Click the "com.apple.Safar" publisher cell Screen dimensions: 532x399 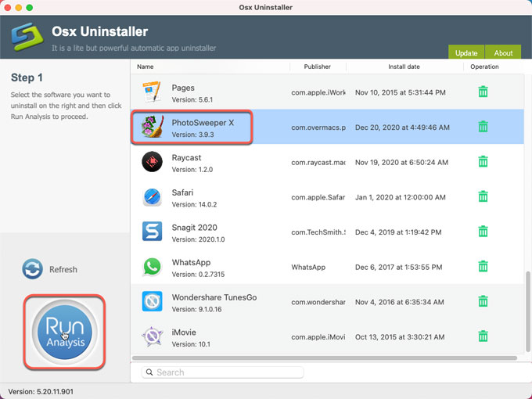pos(318,197)
